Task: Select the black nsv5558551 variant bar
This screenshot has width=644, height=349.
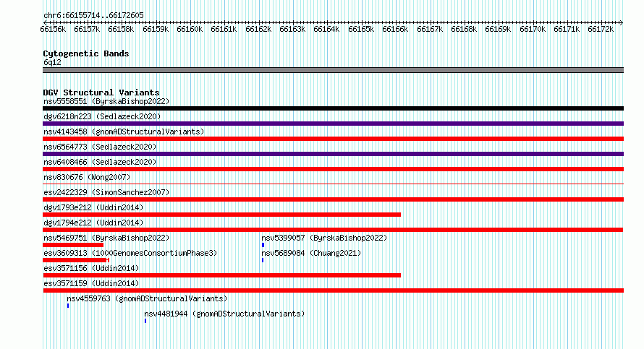Action: tap(333, 108)
